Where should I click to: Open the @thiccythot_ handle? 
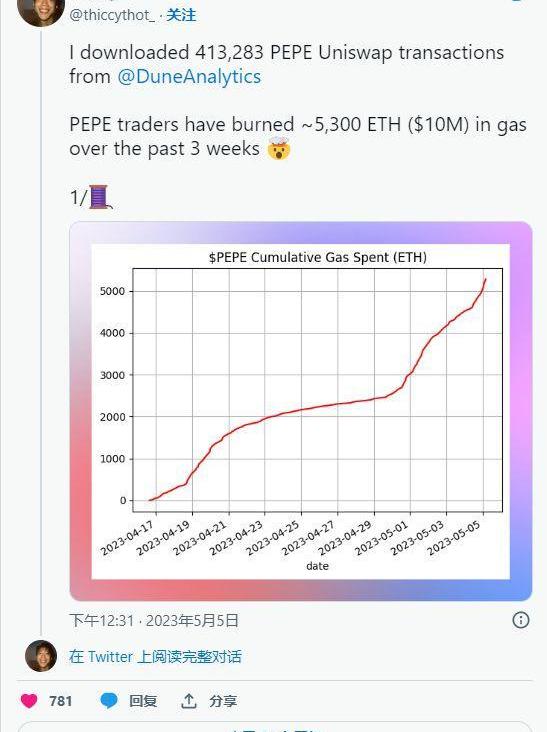pyautogui.click(x=112, y=15)
